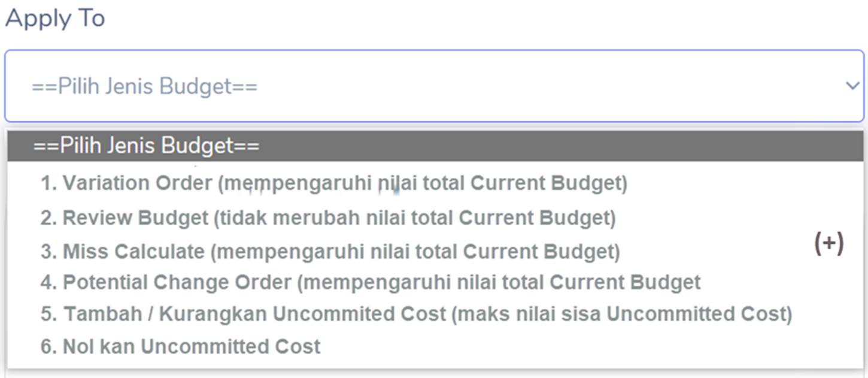Choose 4. Potential Change Order option
The width and height of the screenshot is (868, 378).
tap(370, 282)
